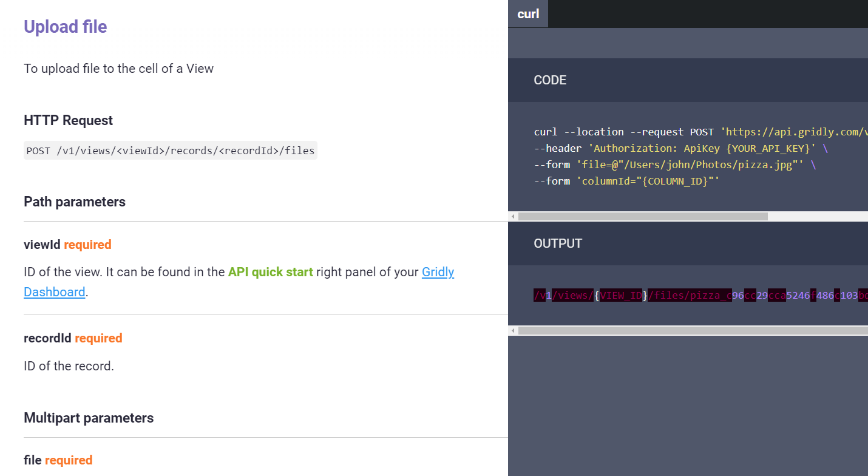868x476 pixels.
Task: Click the file parameter name
Action: pyautogui.click(x=33, y=460)
